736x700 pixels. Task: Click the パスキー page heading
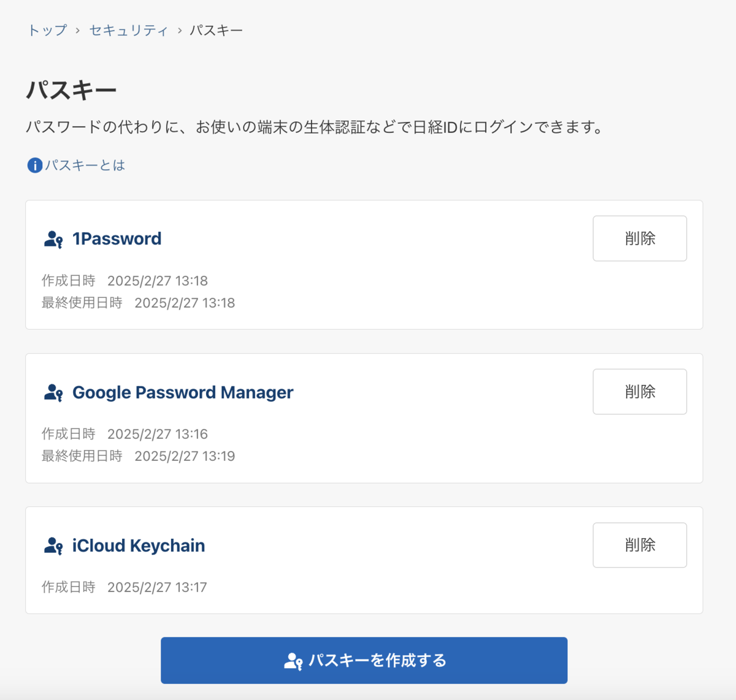(x=71, y=91)
